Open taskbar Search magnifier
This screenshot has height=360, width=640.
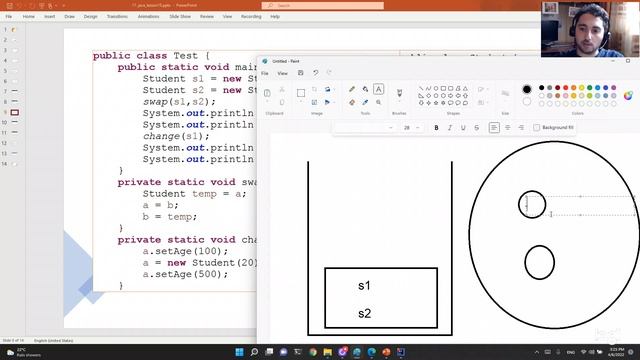point(254,352)
